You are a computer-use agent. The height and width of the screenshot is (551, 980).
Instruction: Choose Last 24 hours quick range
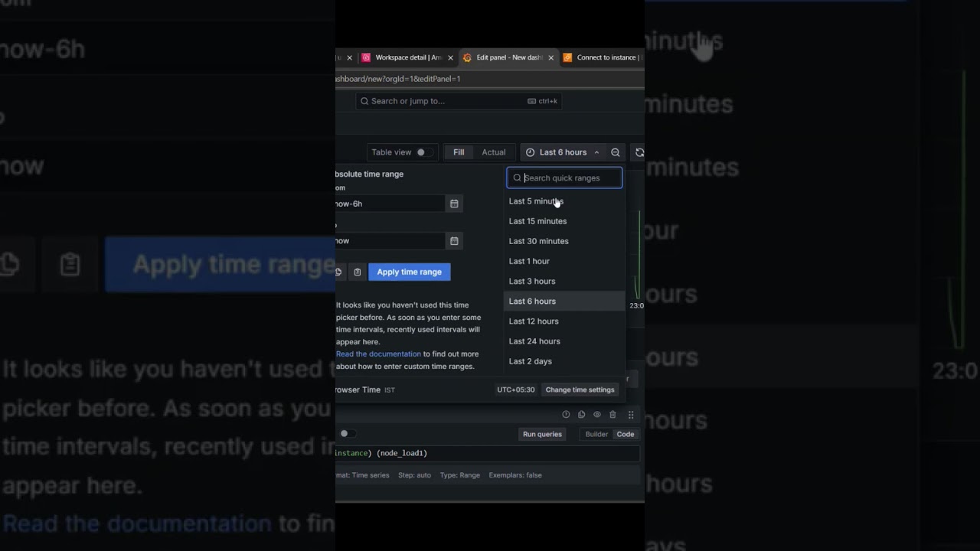coord(564,341)
